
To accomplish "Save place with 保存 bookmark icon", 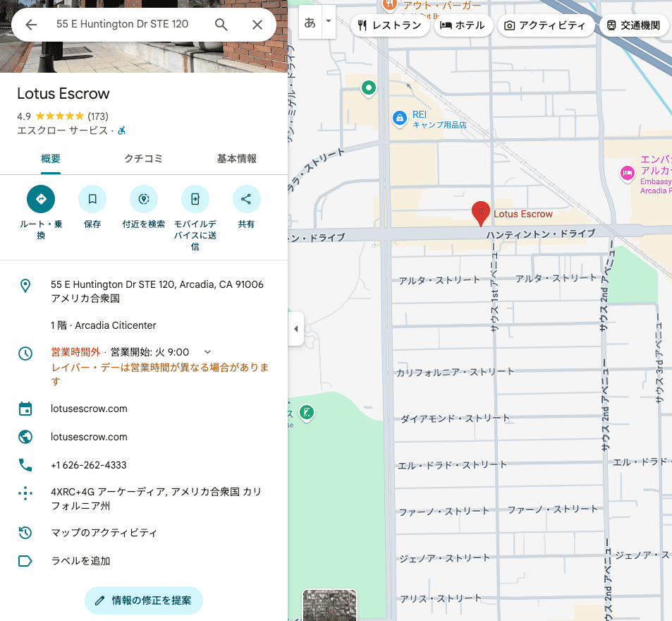I will 92,199.
